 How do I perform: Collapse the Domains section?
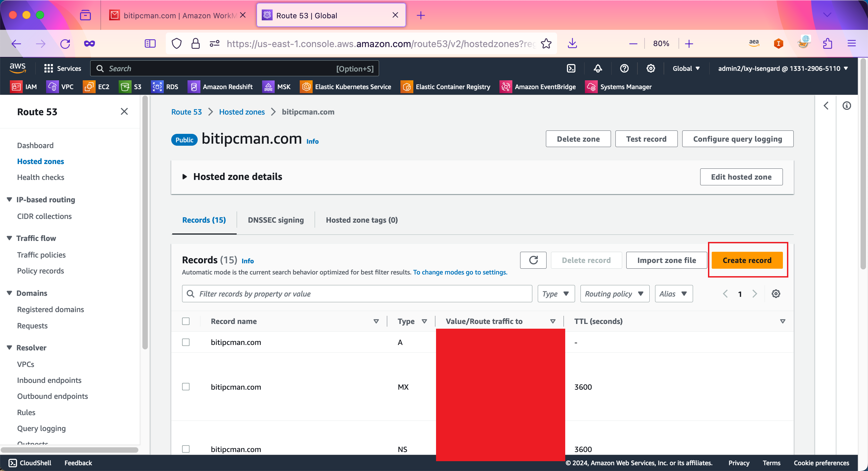pos(9,293)
